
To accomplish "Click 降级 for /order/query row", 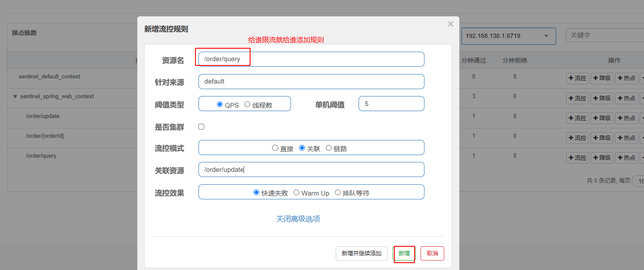I will pos(602,158).
